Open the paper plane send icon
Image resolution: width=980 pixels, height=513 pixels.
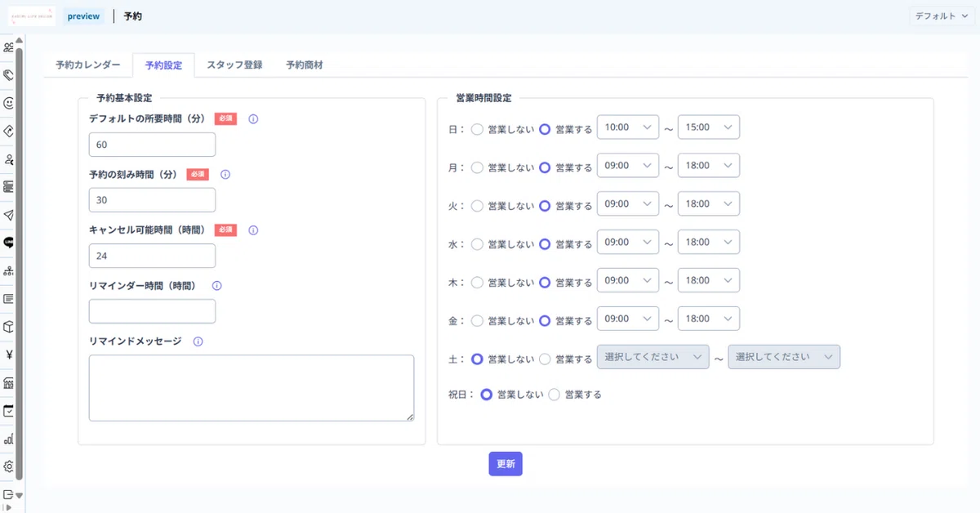point(8,215)
